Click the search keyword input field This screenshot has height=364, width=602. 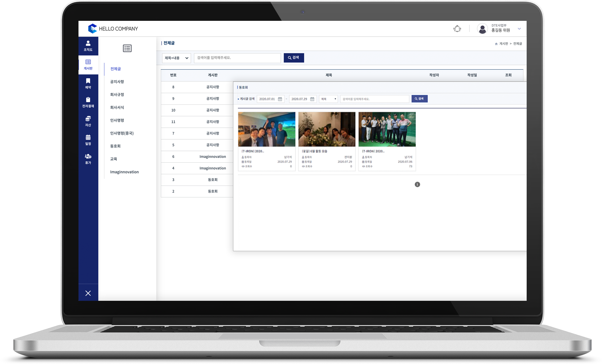[x=237, y=58]
